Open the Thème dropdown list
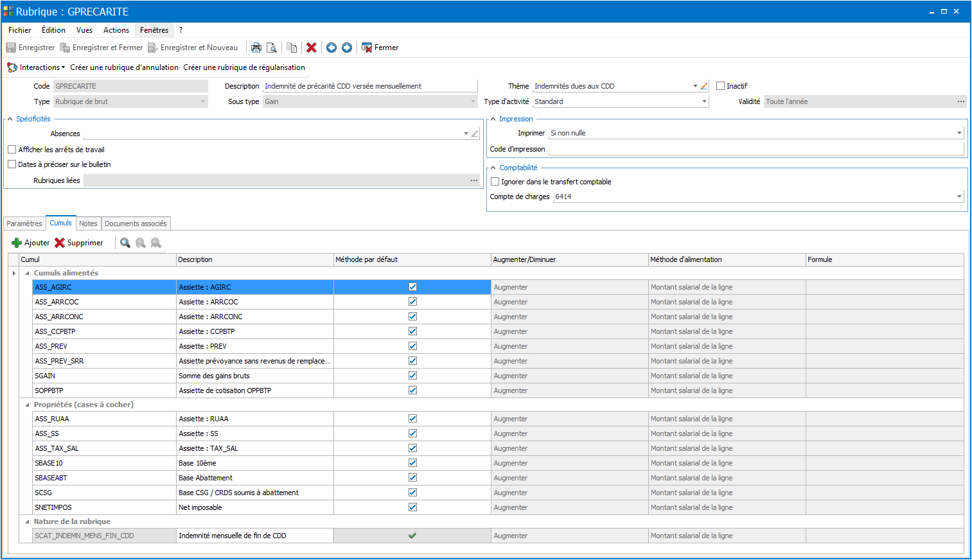972x560 pixels. click(x=695, y=86)
